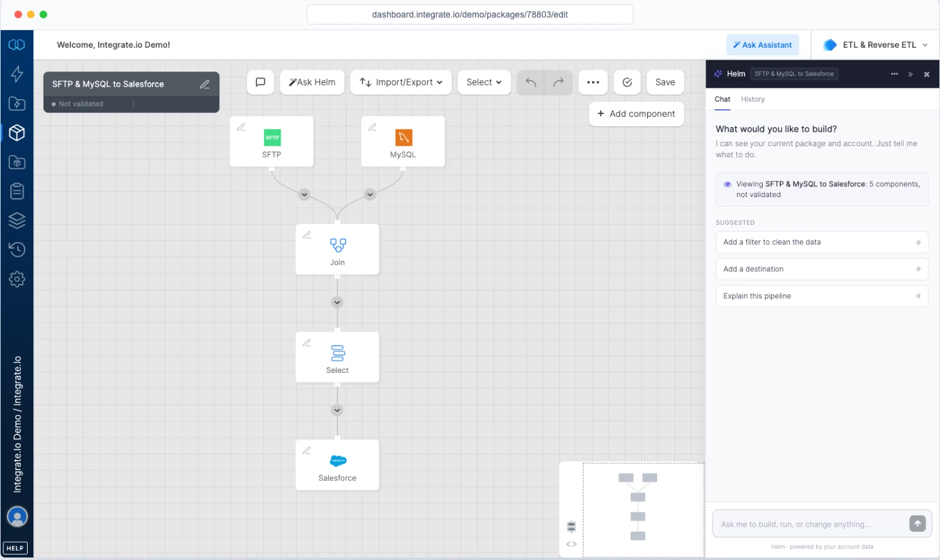
Task: Expand the chevron below MySQL node
Action: [x=370, y=195]
